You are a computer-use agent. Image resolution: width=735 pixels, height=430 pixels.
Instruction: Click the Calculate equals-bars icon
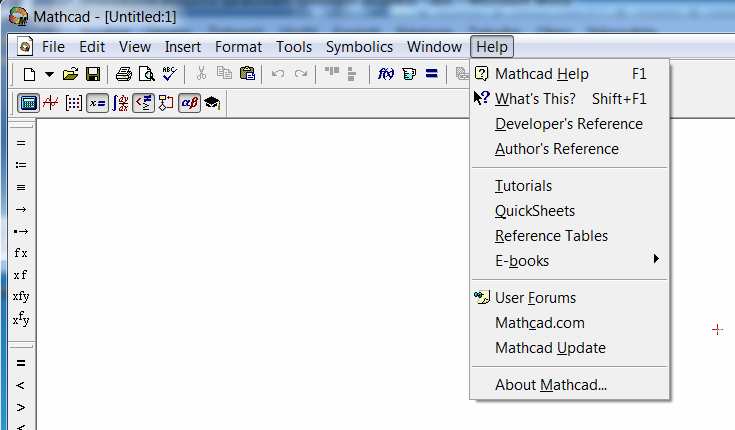432,74
